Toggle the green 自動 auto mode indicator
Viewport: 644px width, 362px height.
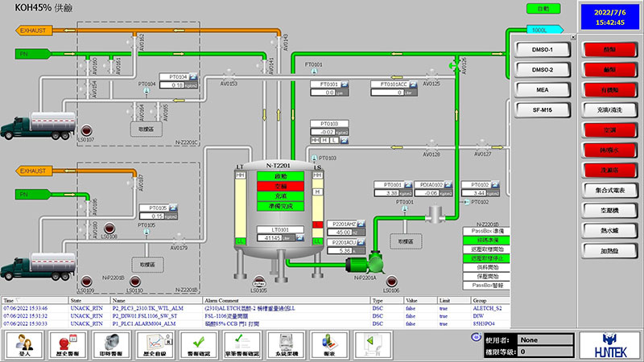543,9
